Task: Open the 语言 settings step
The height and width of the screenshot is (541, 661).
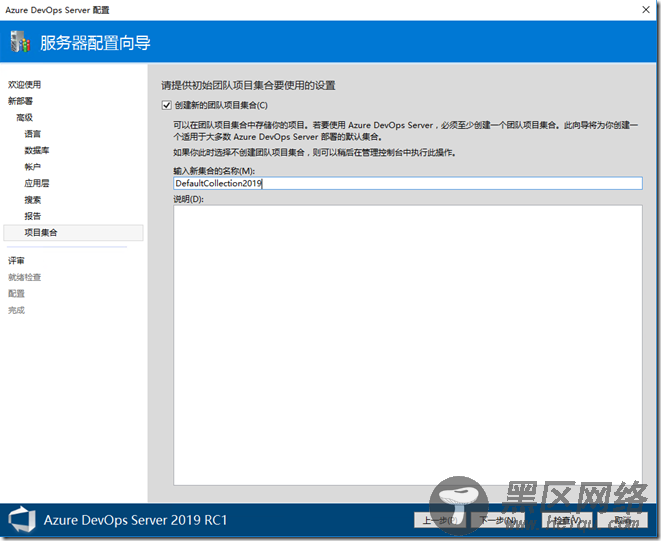Action: click(x=32, y=134)
